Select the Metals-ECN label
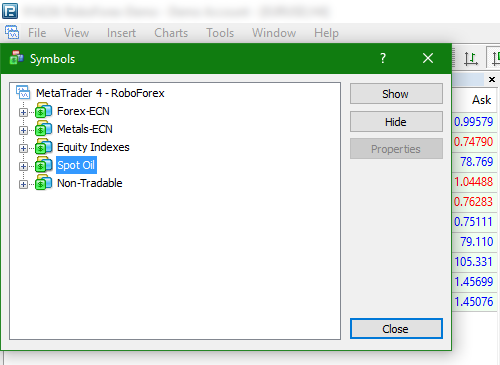 click(x=85, y=129)
